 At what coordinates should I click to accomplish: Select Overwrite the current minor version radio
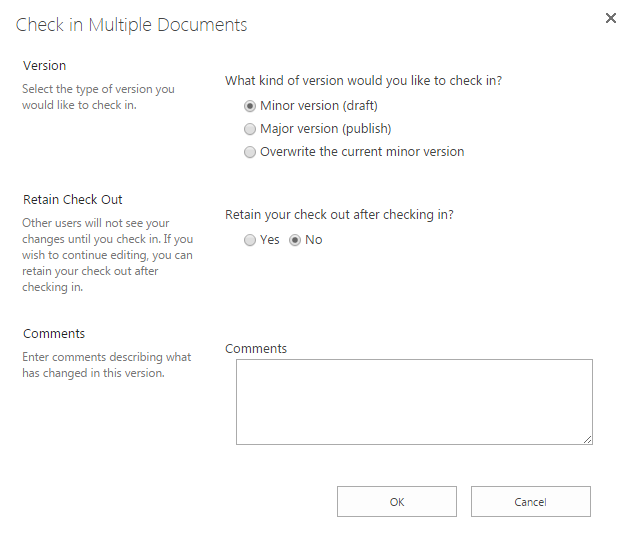(250, 152)
